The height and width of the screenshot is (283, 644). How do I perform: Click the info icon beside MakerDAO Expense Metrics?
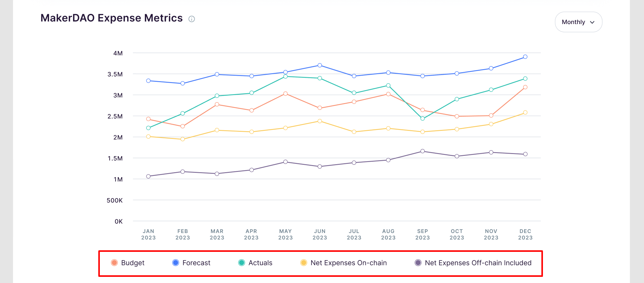pos(192,19)
